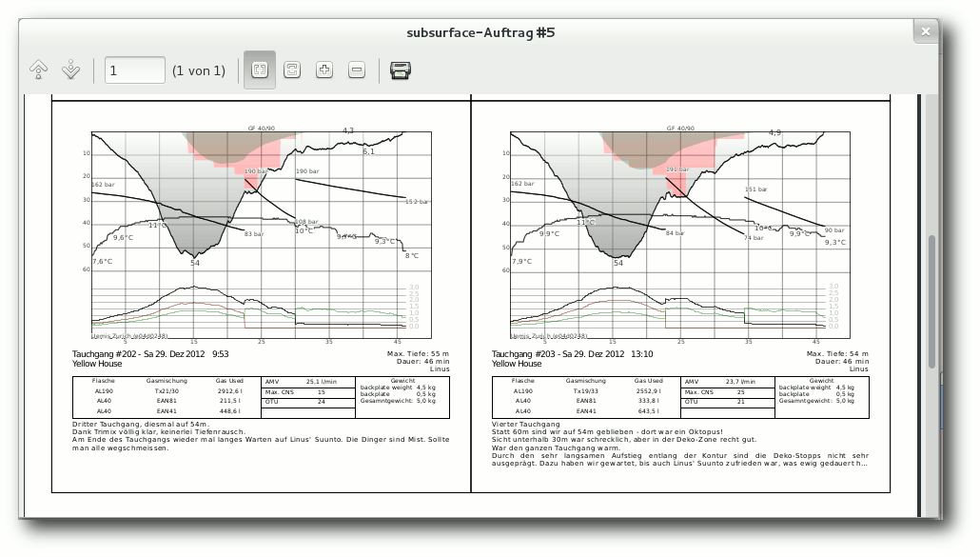Zoom in on the print preview
The image size is (980, 557).
pyautogui.click(x=324, y=70)
